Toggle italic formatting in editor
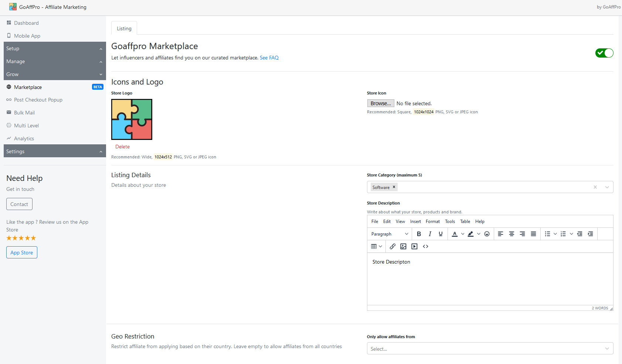The height and width of the screenshot is (364, 622). click(430, 234)
